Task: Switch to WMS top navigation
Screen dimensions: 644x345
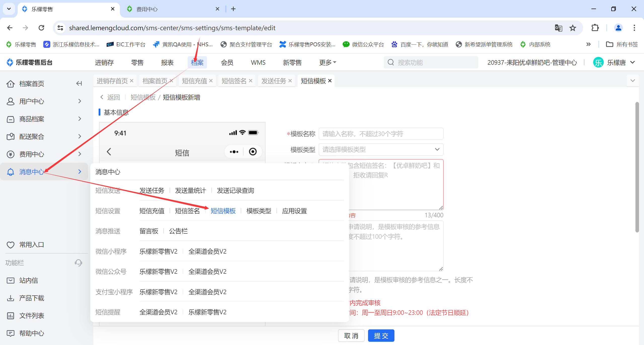Action: point(258,62)
